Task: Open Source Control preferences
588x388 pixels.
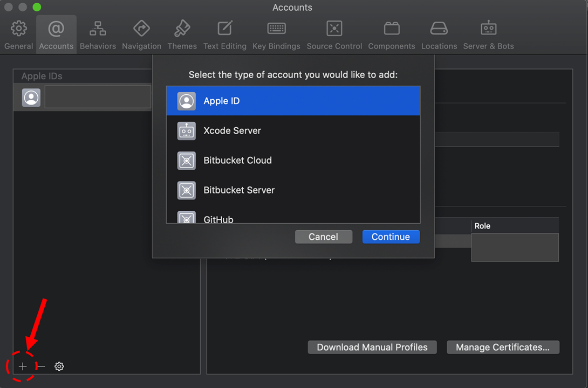Action: (334, 34)
